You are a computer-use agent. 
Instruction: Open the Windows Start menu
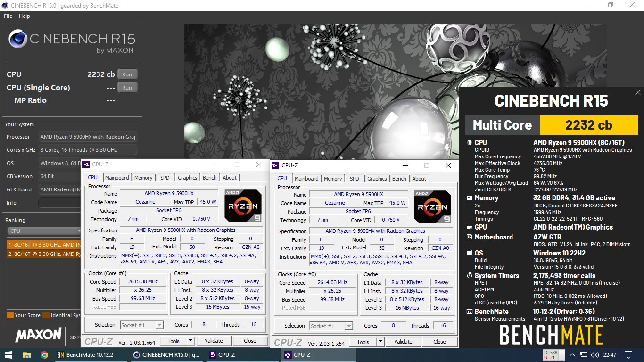[8, 355]
